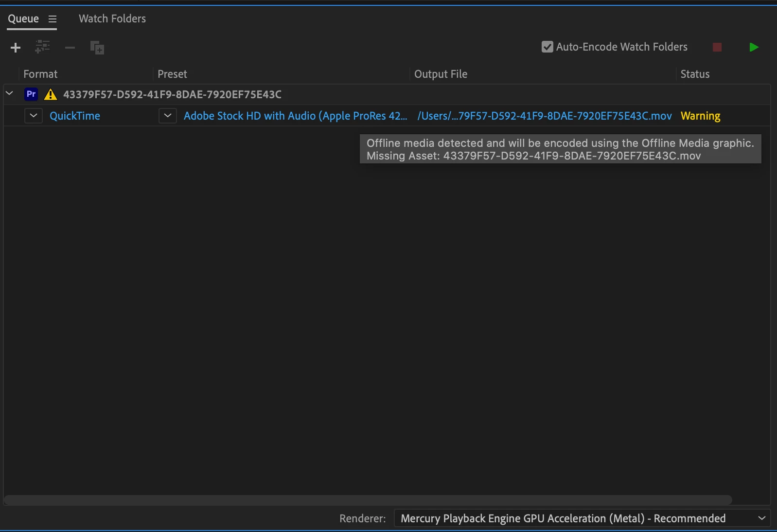Click the Offline media detected tooltip text
The height and width of the screenshot is (532, 777).
tap(560, 149)
